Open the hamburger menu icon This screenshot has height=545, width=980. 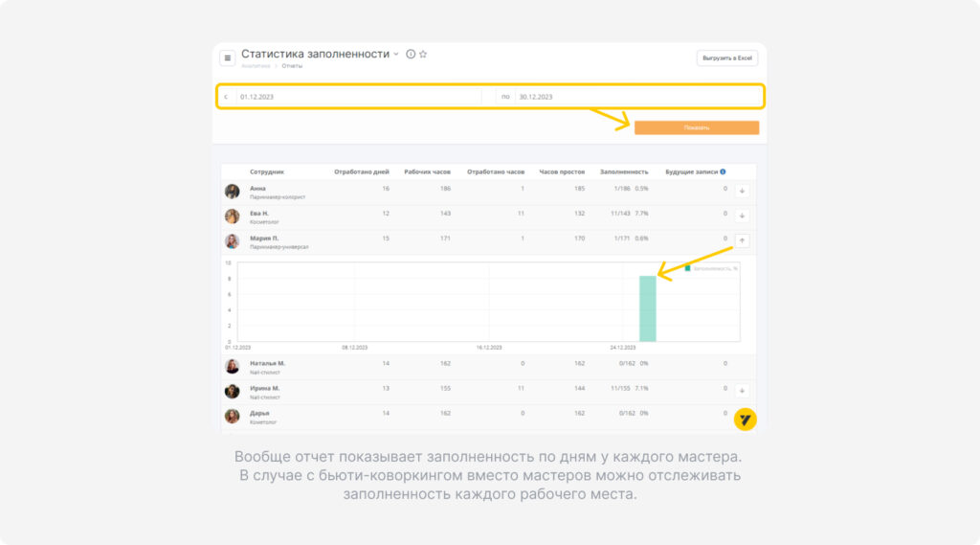(x=228, y=58)
